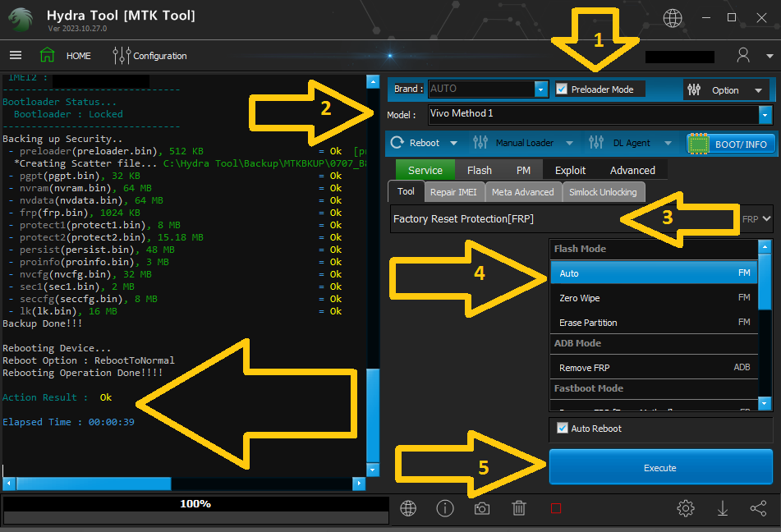The image size is (781, 532).
Task: Open the Brand AUTO combo box arrow
Action: [x=541, y=89]
